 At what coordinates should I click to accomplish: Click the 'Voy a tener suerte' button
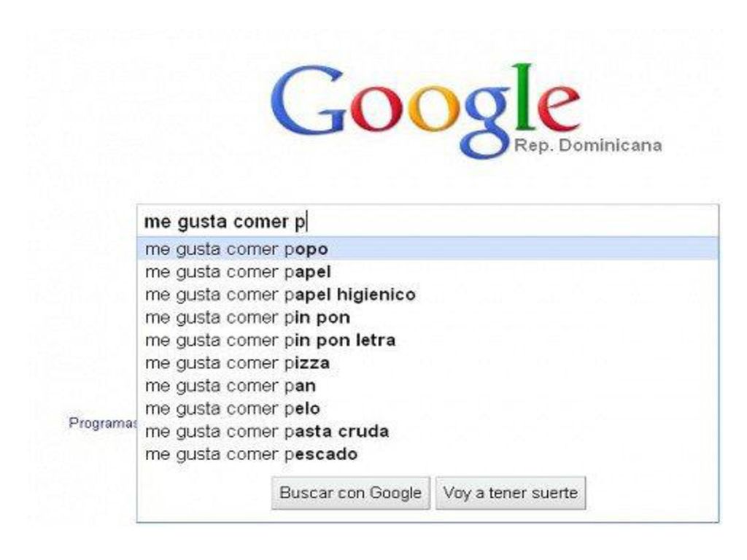pyautogui.click(x=511, y=493)
